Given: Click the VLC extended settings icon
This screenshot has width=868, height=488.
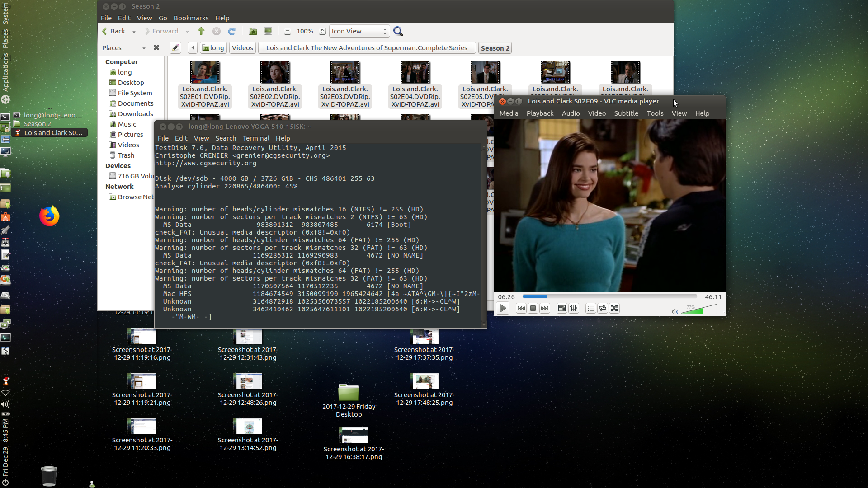Looking at the screenshot, I should pyautogui.click(x=574, y=308).
